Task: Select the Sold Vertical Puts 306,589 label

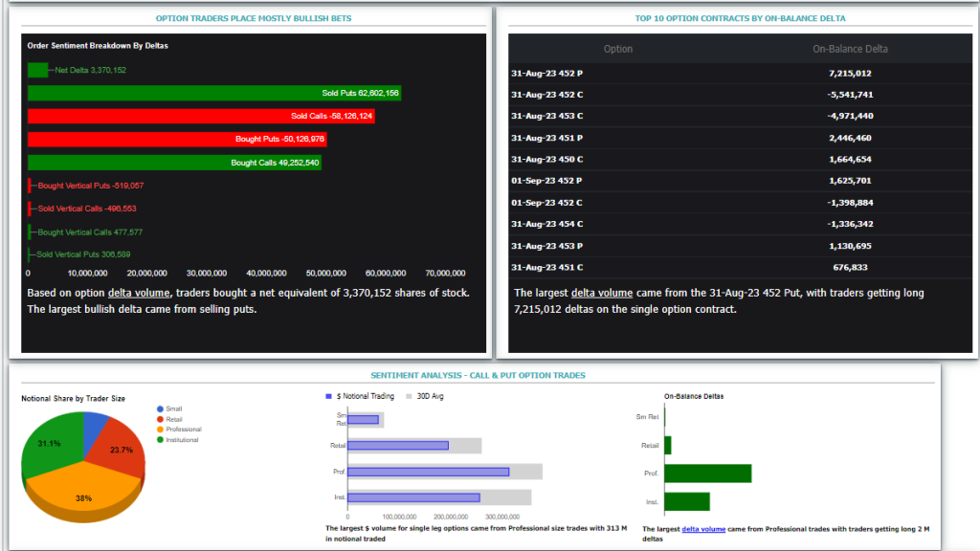Action: pyautogui.click(x=83, y=254)
